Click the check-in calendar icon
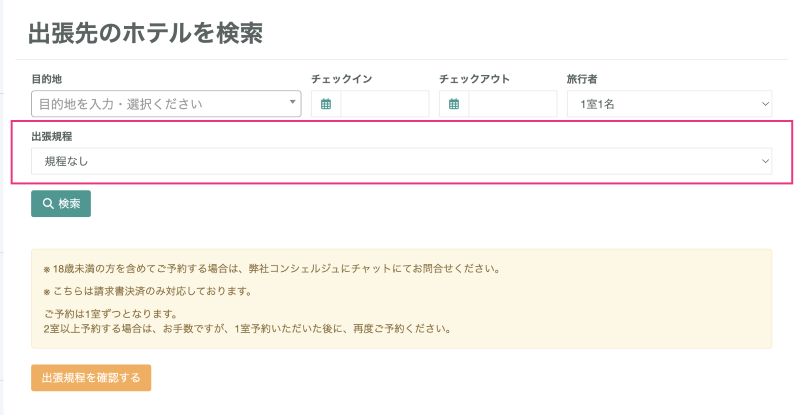The width and height of the screenshot is (800, 415). [x=326, y=104]
